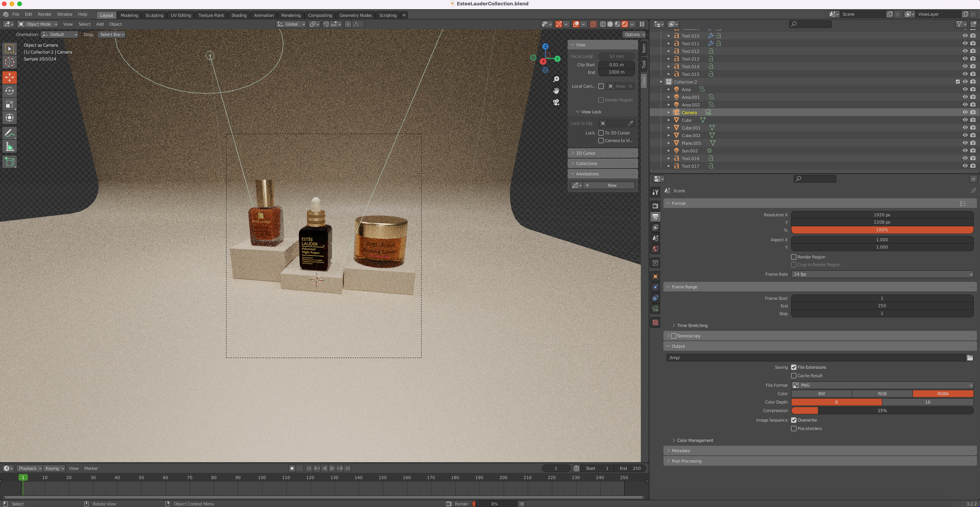Adjust the resolution percentage 100% slider
The image size is (980, 507).
click(882, 230)
